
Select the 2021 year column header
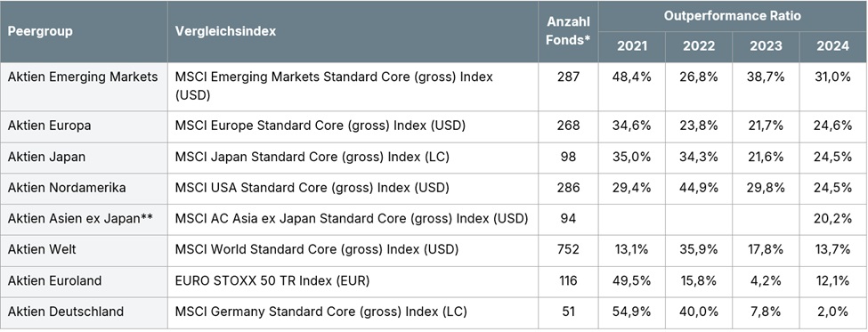632,47
